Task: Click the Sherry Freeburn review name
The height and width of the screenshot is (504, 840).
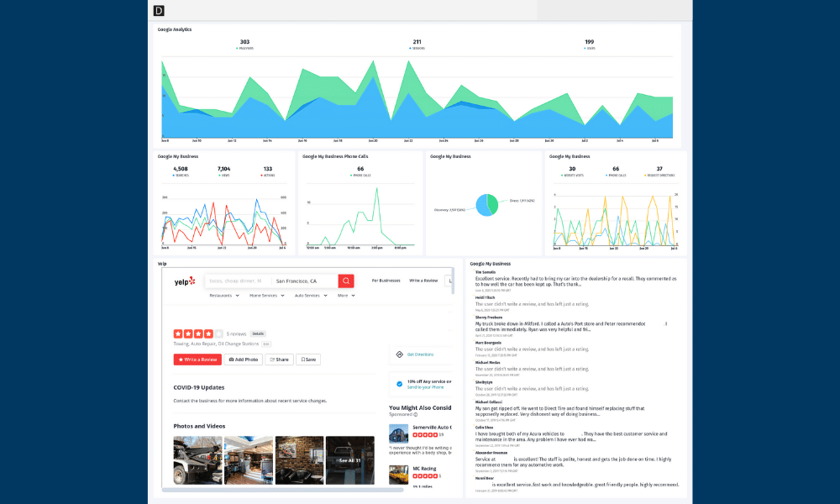Action: pos(489,318)
